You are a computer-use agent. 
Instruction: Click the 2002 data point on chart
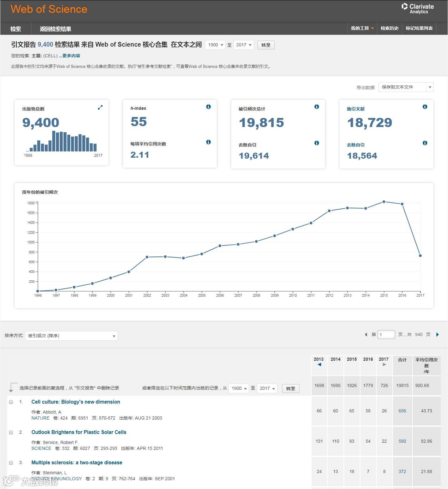tap(147, 257)
